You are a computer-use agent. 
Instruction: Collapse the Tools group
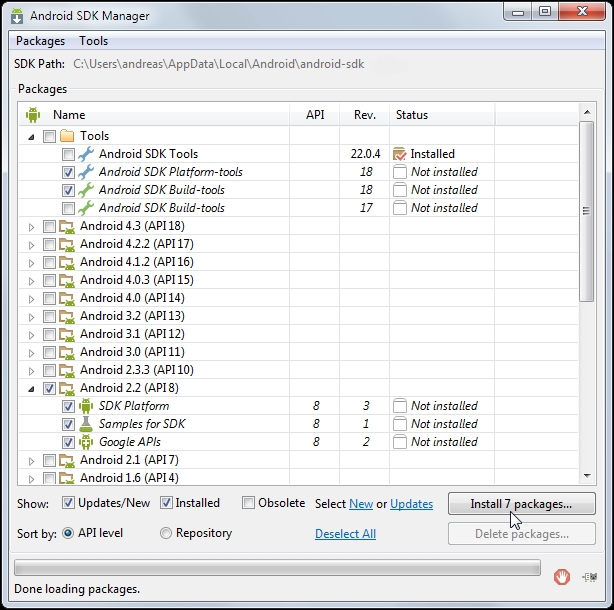pos(31,137)
